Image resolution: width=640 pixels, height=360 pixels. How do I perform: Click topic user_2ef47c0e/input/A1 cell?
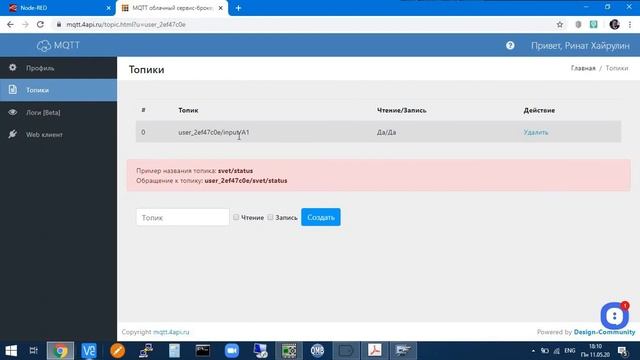(213, 132)
